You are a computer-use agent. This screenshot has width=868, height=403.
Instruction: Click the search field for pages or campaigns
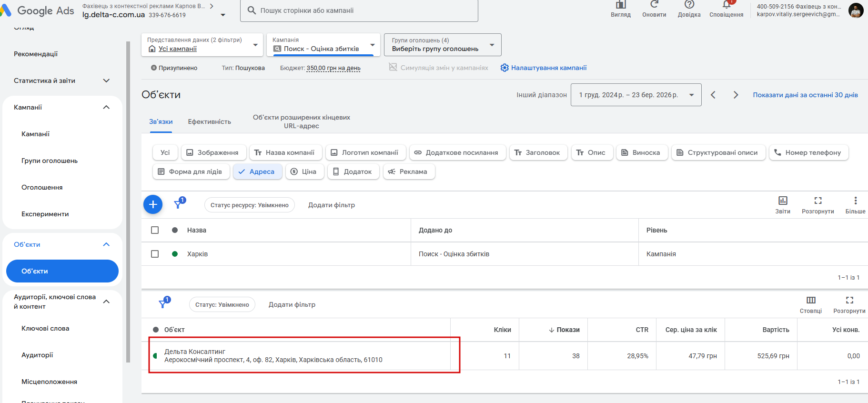(362, 10)
